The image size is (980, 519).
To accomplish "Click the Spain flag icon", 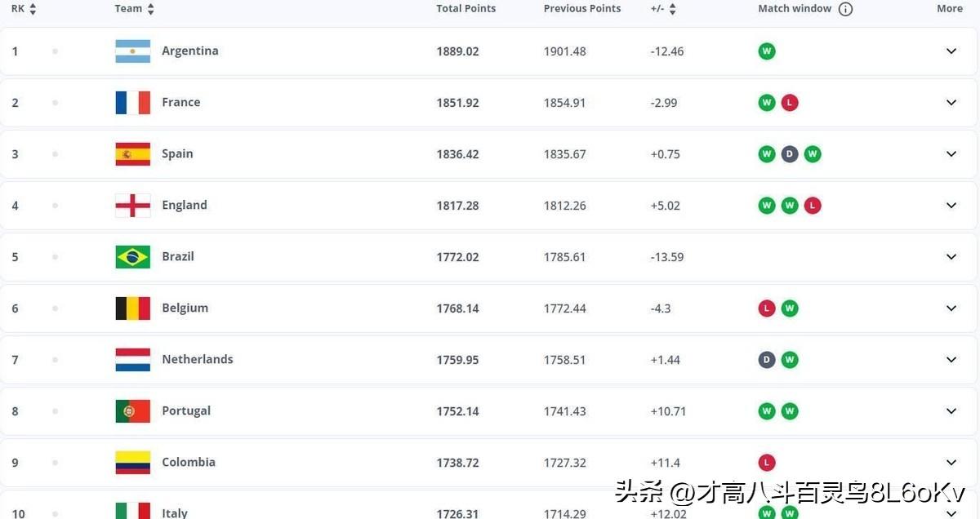I will point(132,154).
